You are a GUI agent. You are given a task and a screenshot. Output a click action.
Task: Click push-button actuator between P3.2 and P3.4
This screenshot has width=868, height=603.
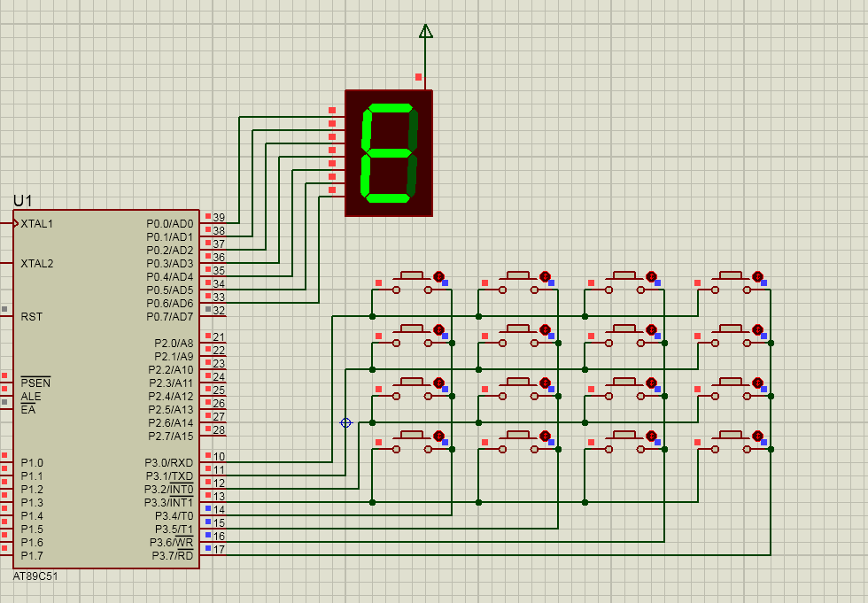point(412,382)
